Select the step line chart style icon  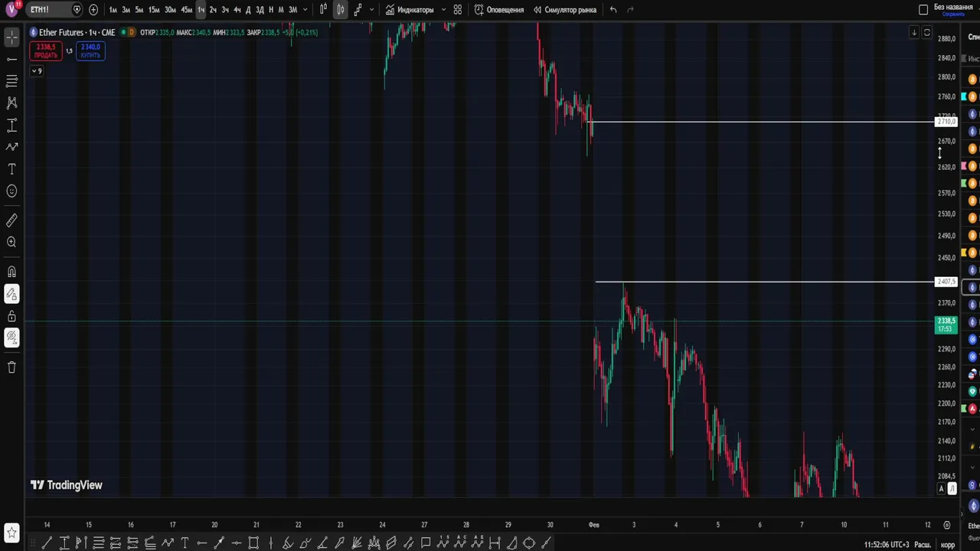pyautogui.click(x=358, y=10)
